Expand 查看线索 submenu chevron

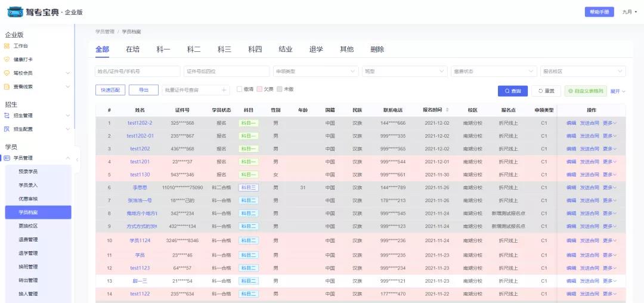click(x=68, y=86)
